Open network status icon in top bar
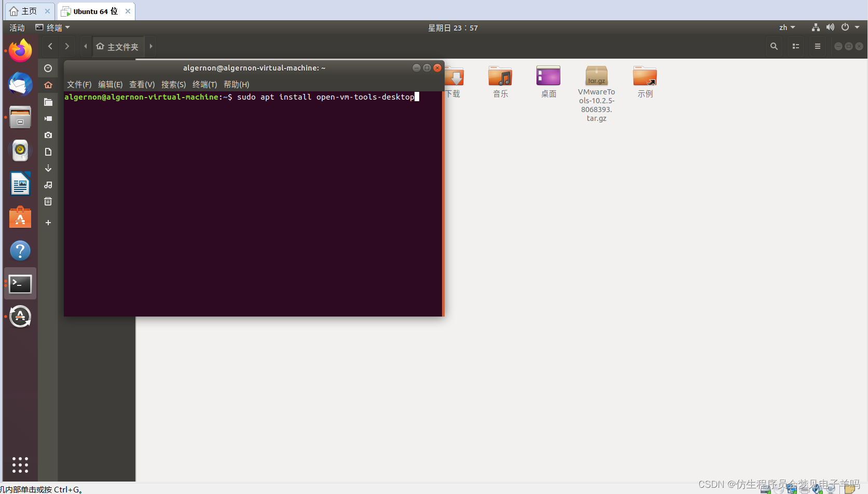The image size is (868, 494). click(x=816, y=28)
